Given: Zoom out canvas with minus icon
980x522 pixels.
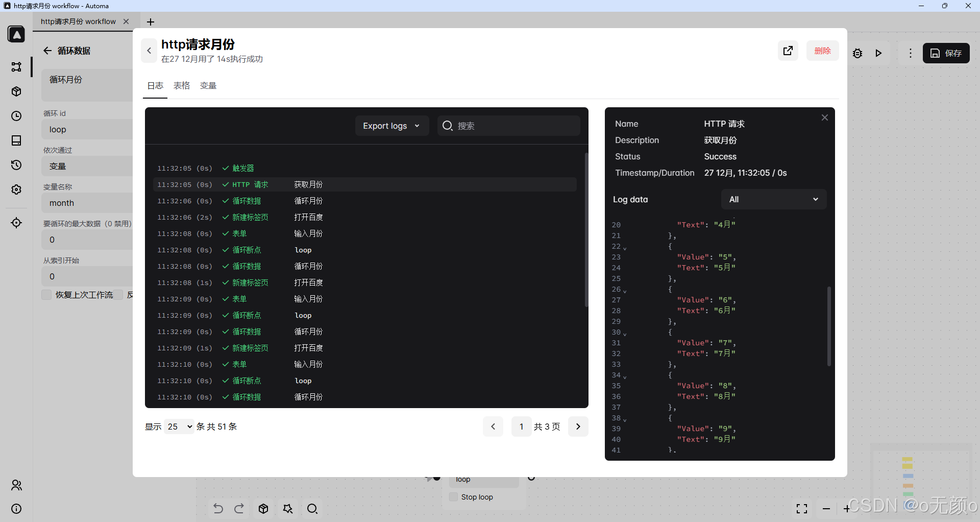Looking at the screenshot, I should click(826, 509).
